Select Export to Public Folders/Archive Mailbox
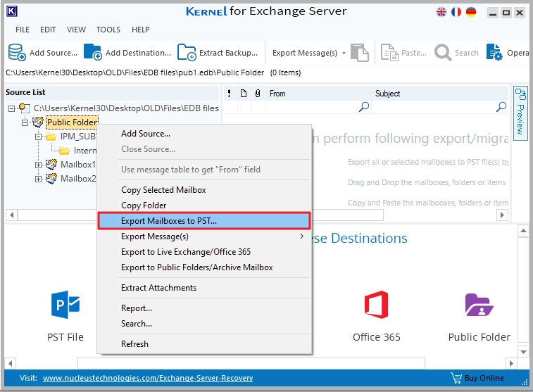The width and height of the screenshot is (533, 392). click(x=204, y=267)
